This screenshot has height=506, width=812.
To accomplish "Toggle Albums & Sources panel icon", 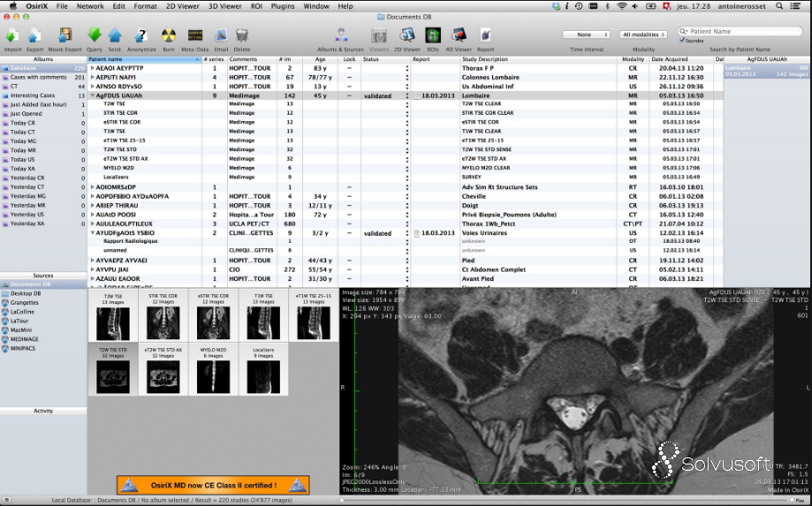I will click(x=341, y=35).
